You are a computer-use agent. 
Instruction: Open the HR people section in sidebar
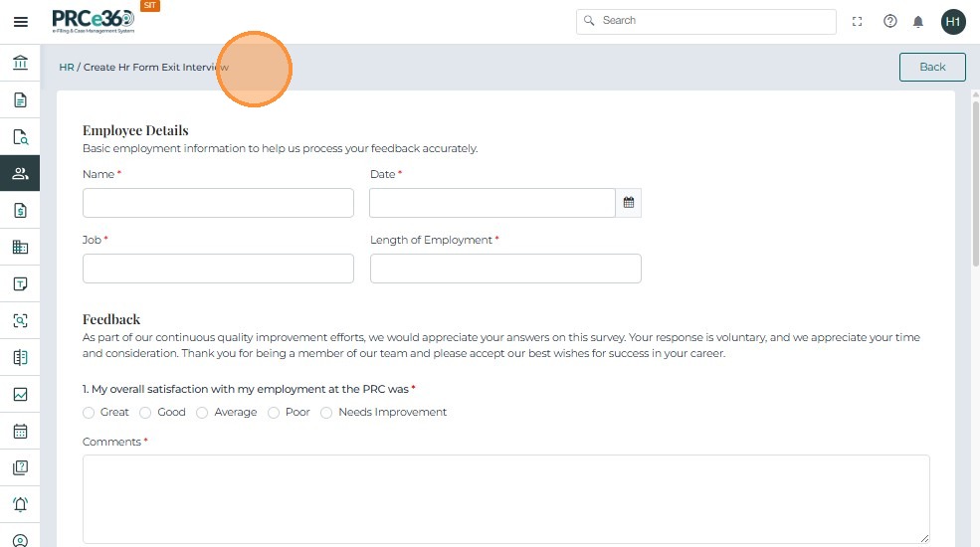(20, 174)
